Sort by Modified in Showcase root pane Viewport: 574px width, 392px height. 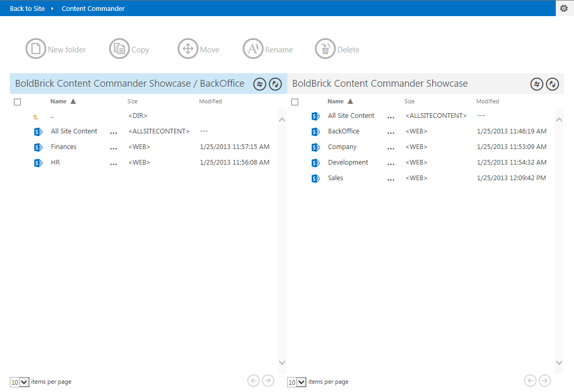click(x=488, y=101)
